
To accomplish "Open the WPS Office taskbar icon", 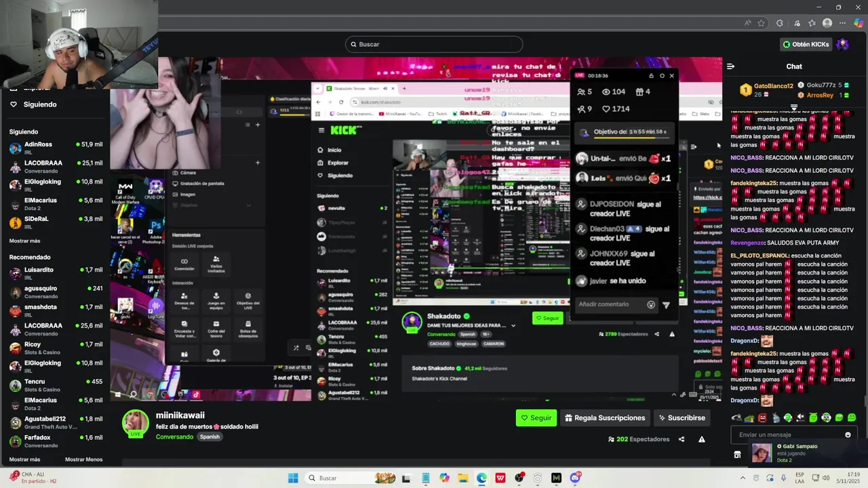I will click(x=500, y=478).
